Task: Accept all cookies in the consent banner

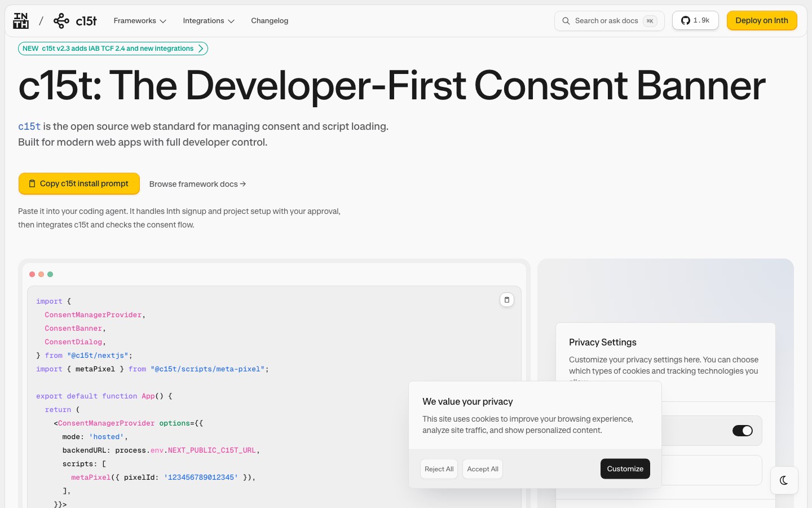Action: pos(483,469)
